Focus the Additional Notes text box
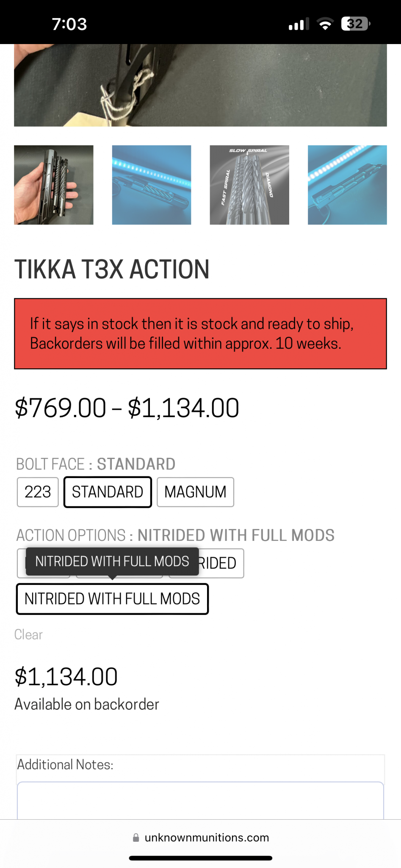The width and height of the screenshot is (401, 868). 200,800
